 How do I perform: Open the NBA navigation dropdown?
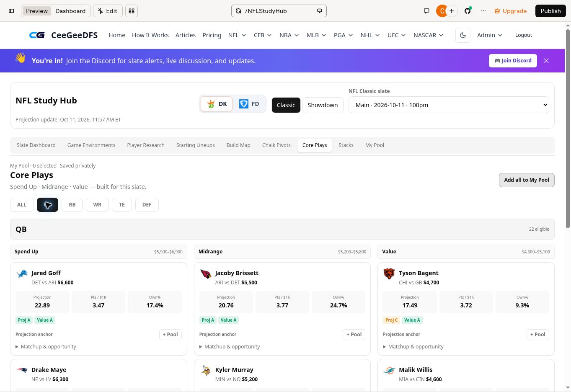click(289, 35)
